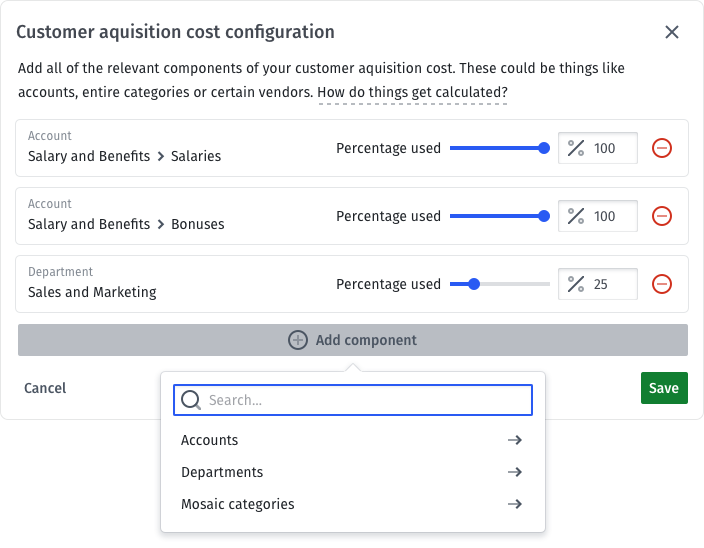The width and height of the screenshot is (704, 548).
Task: Click the percent icon in Bonuses row
Action: (576, 216)
